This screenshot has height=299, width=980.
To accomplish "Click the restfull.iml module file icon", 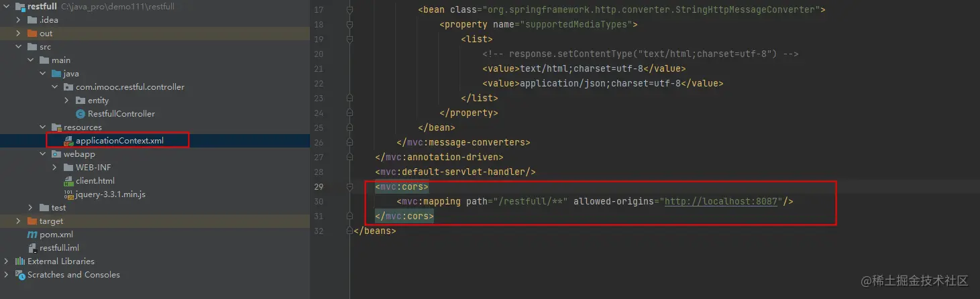I will [x=32, y=248].
